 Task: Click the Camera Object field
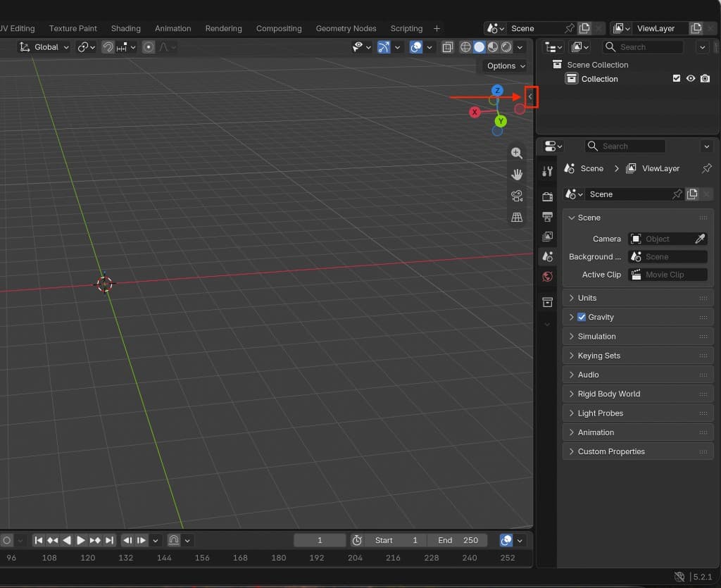click(x=660, y=239)
